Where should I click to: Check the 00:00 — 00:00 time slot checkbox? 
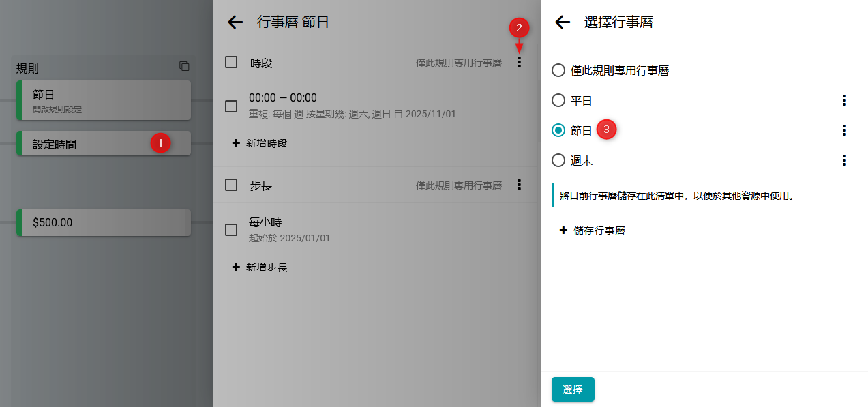tap(231, 106)
